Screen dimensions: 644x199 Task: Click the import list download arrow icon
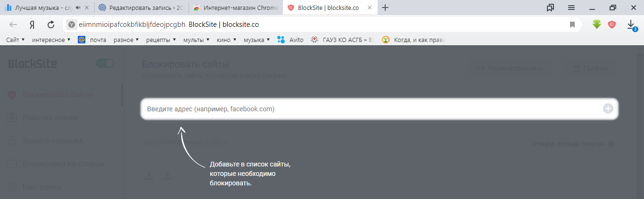[x=149, y=175]
